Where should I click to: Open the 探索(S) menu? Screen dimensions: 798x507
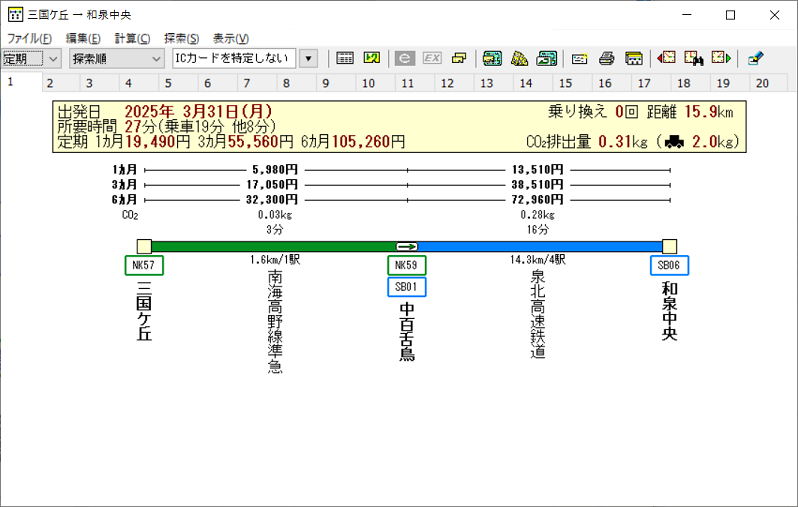[182, 38]
